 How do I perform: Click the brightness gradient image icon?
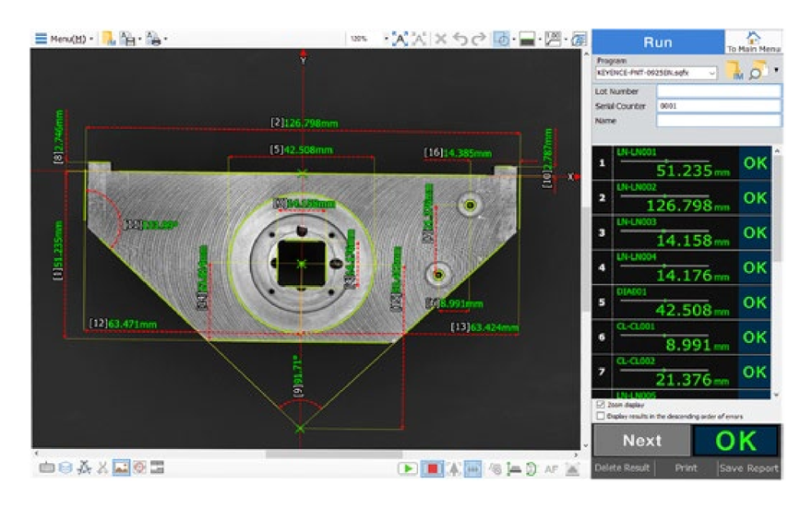coord(527,39)
